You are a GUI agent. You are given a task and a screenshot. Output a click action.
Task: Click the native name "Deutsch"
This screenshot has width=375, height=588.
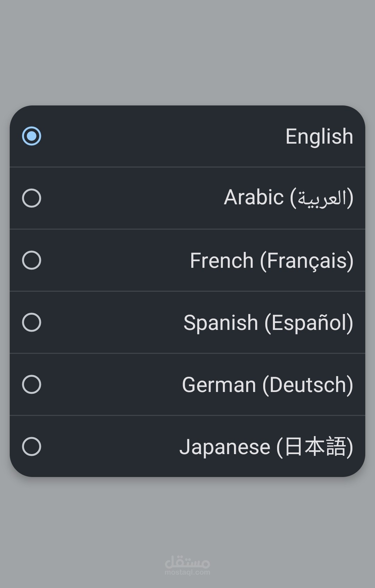click(308, 385)
